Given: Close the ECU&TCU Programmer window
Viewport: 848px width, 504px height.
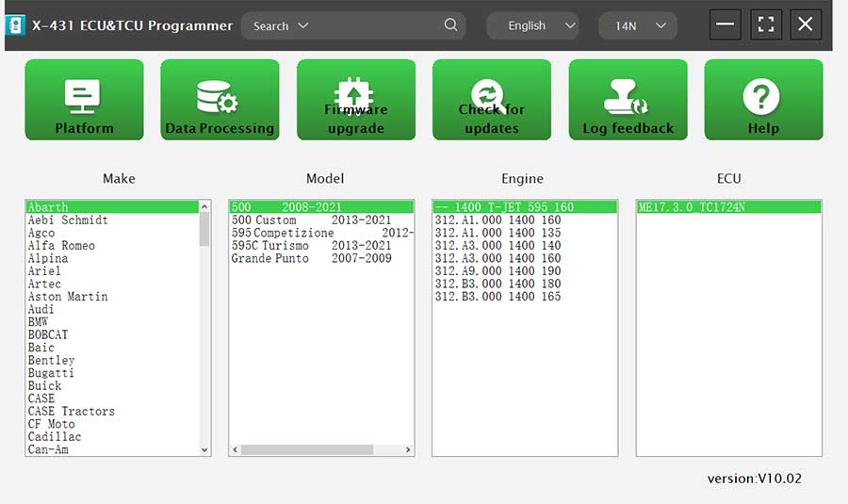Looking at the screenshot, I should click(x=806, y=24).
